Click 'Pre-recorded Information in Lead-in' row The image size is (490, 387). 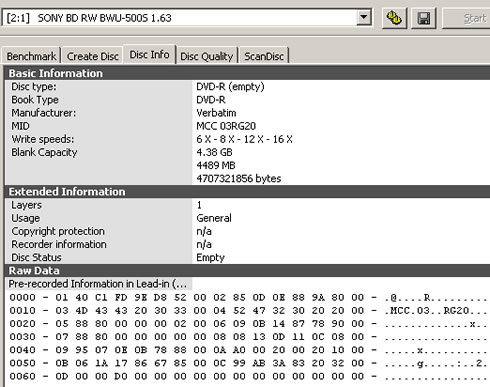(97, 284)
